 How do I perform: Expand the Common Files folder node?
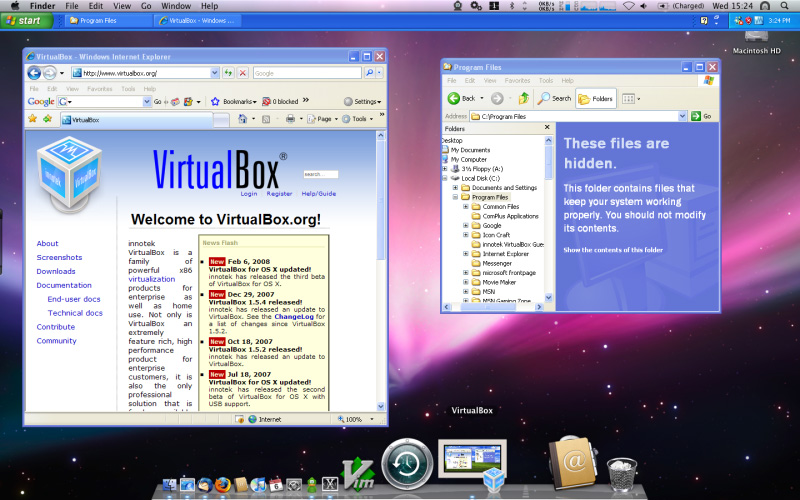[466, 207]
